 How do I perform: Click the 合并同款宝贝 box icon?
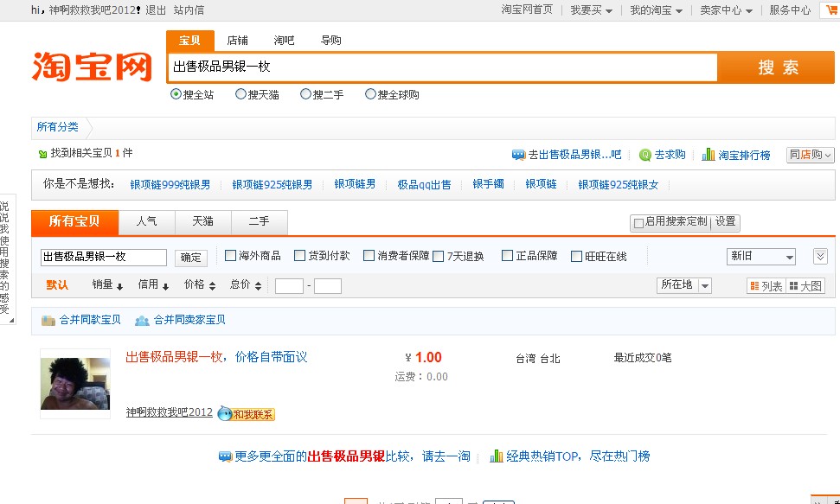48,320
